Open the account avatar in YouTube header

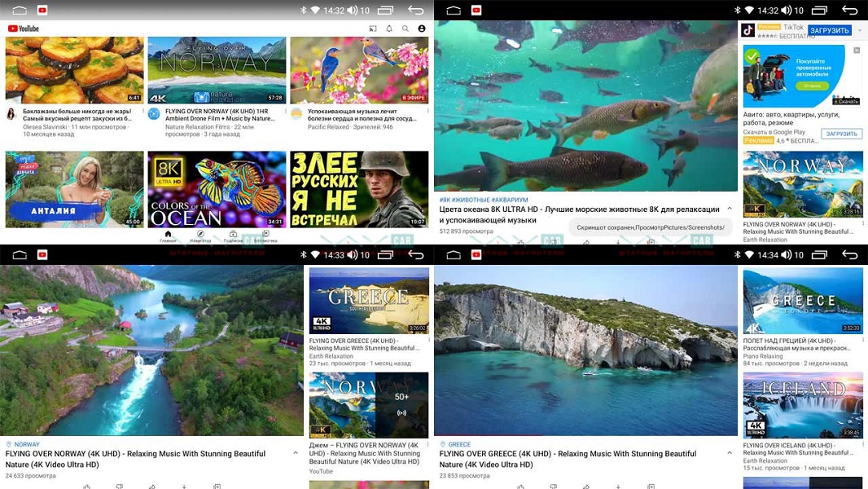click(422, 29)
